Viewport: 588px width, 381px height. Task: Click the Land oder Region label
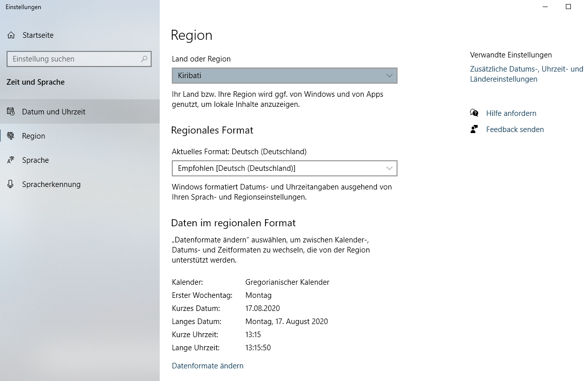tap(201, 59)
